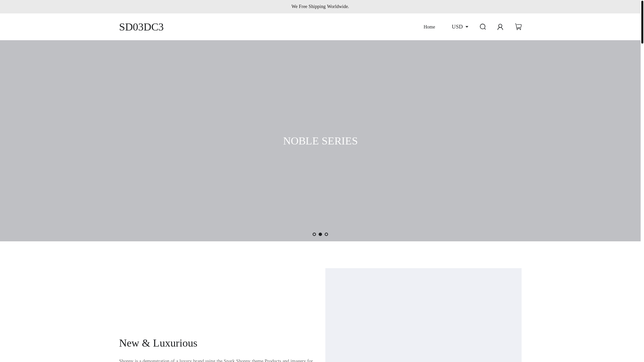Click the free shipping announcement text
Viewport: 644px width, 362px height.
pyautogui.click(x=320, y=7)
